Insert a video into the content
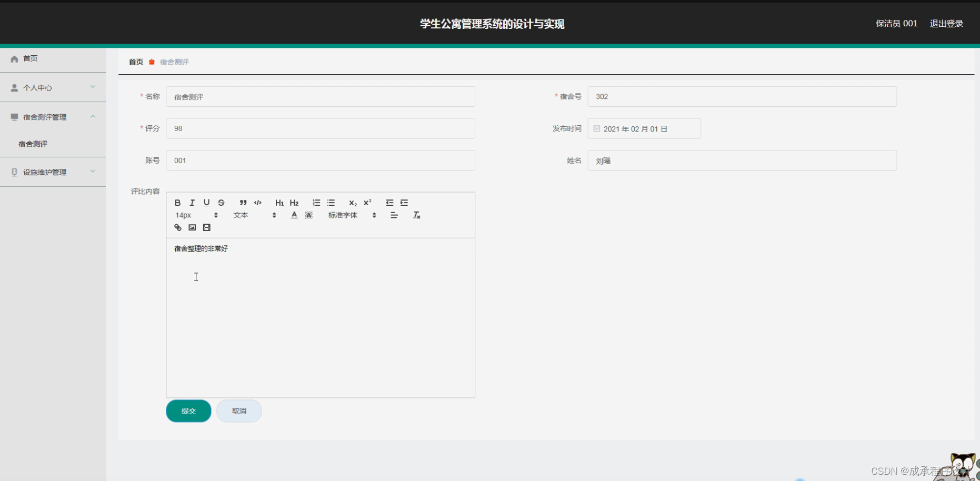This screenshot has width=980, height=481. click(207, 227)
